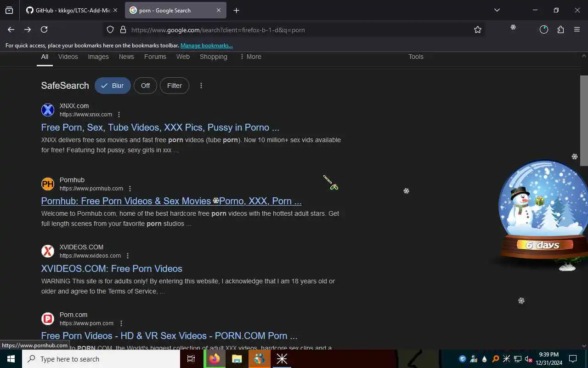Open the Manage bookmarks link

(207, 46)
